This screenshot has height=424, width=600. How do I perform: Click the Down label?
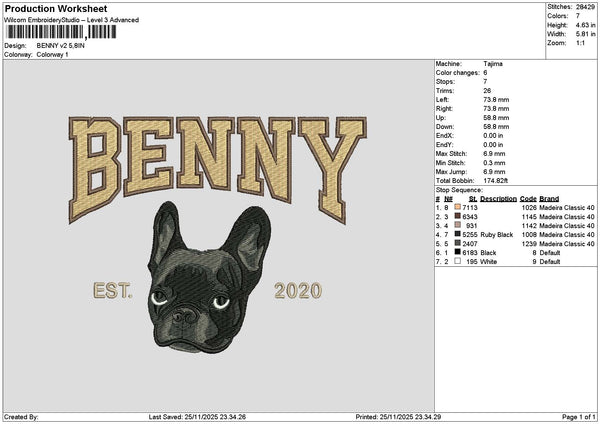click(445, 127)
